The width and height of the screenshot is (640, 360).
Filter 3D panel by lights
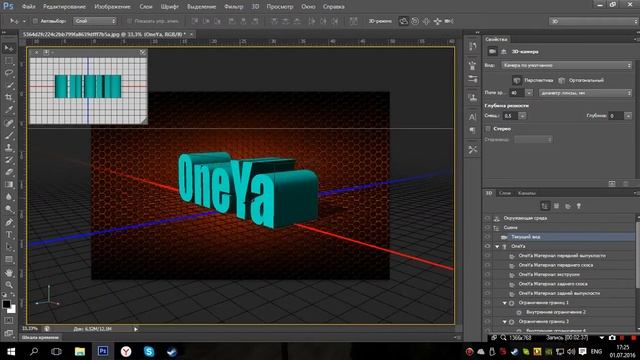click(579, 206)
